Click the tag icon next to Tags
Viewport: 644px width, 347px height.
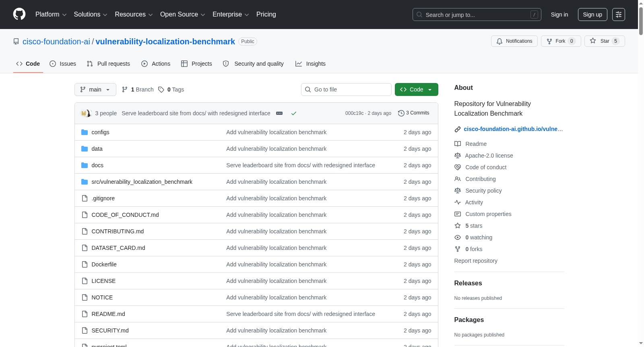[161, 89]
